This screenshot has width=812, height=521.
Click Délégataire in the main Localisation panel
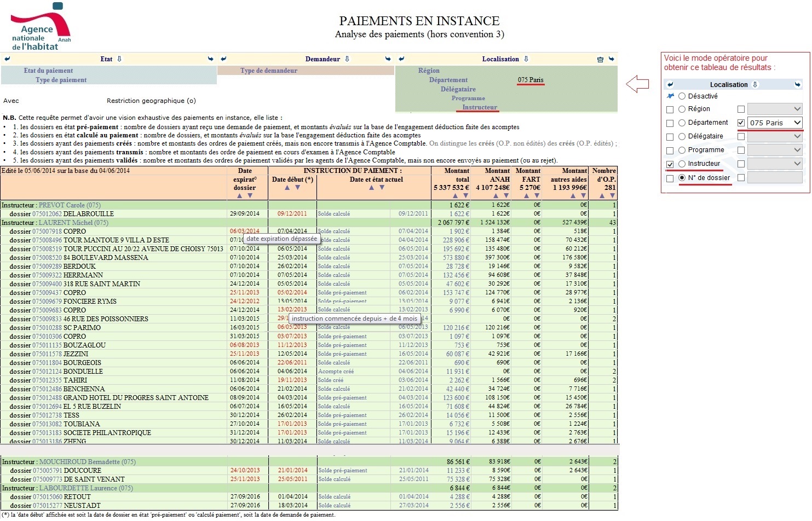click(x=458, y=89)
